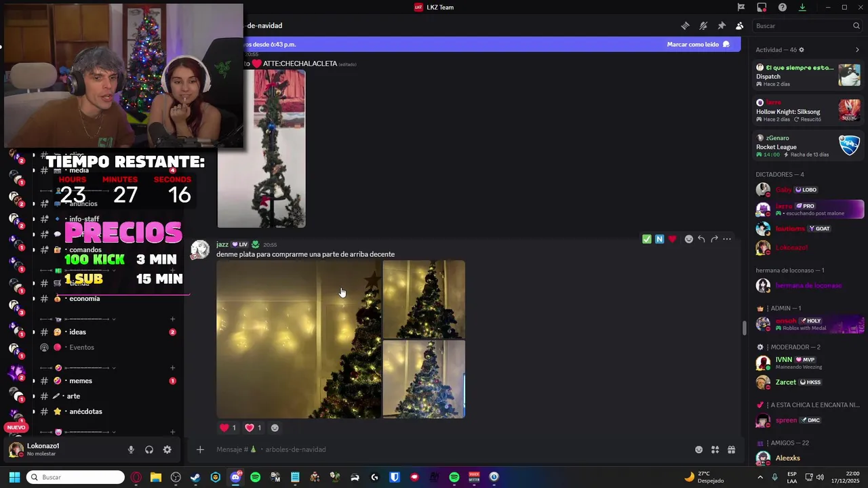Image resolution: width=868 pixels, height=488 pixels.
Task: Open pinned messages icon
Action: tap(722, 26)
